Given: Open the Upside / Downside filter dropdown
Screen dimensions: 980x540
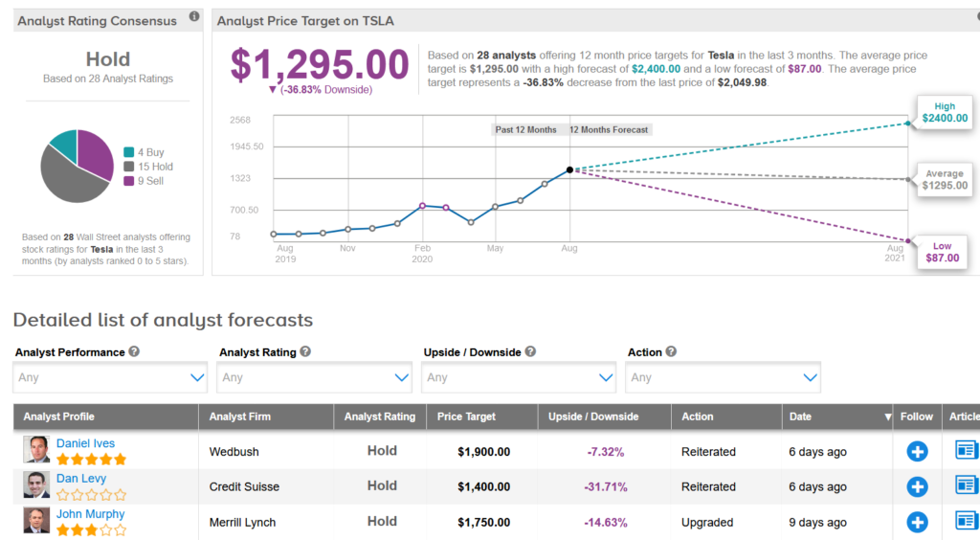Looking at the screenshot, I should 518,377.
